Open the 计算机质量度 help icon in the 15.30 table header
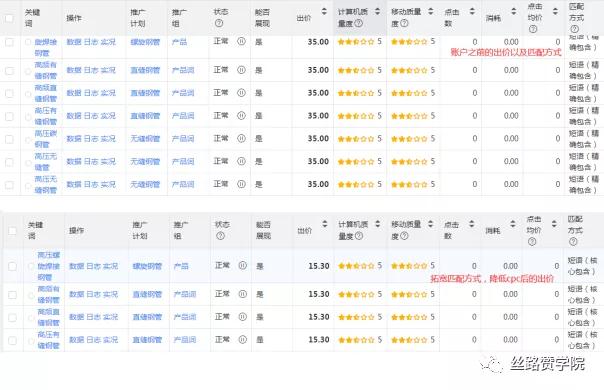Screen dimensions: 604x390 pos(359,235)
